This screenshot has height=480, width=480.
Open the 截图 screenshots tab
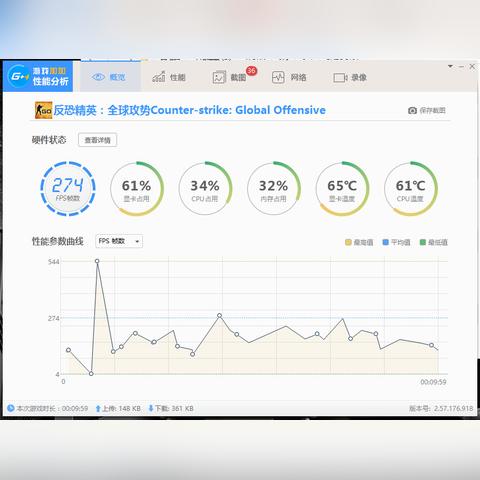pos(229,77)
